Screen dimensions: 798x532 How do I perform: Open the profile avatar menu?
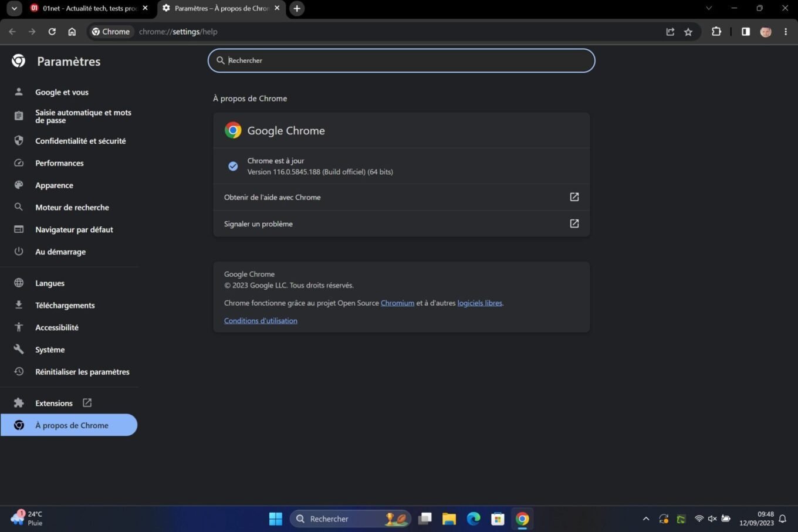point(766,32)
